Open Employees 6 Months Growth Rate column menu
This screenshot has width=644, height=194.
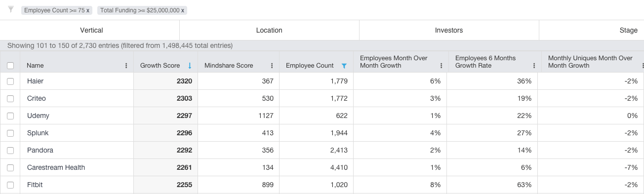click(534, 66)
